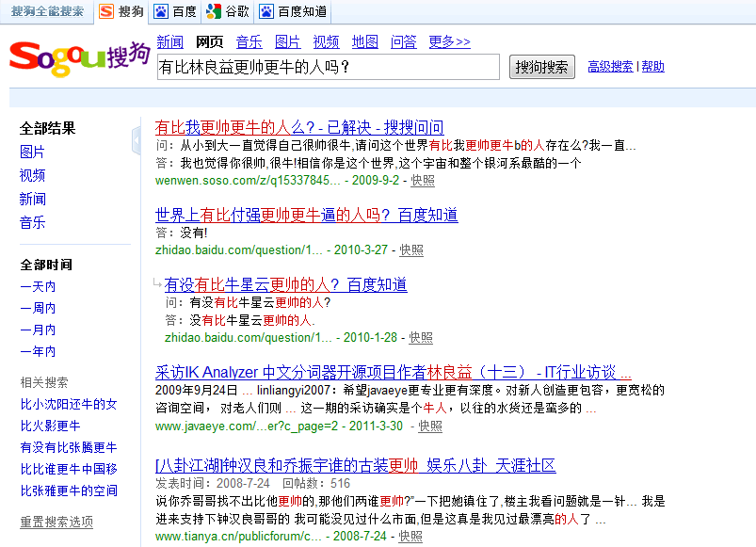Image resolution: width=756 pixels, height=547 pixels.
Task: Filter results to 一周内
Action: point(38,309)
